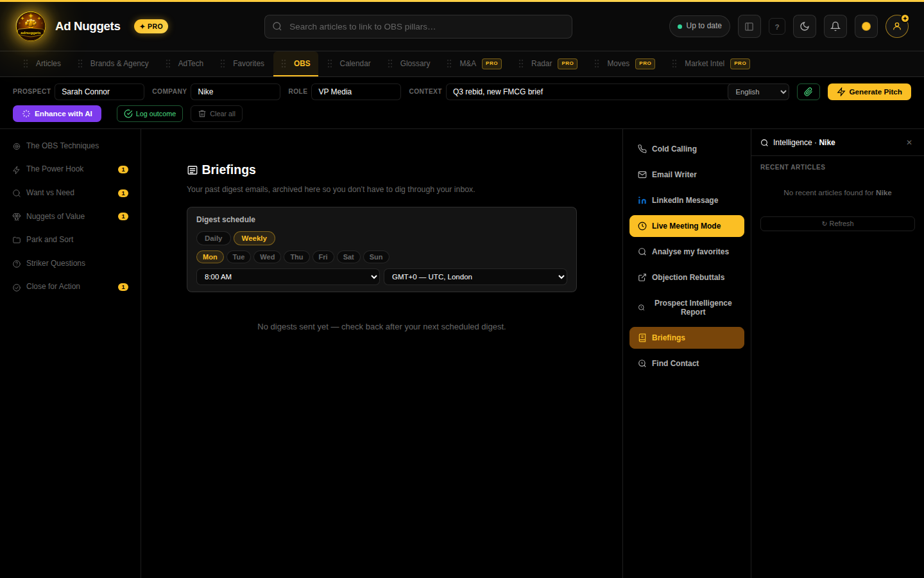Click the gem icon beside Nuggets of Value

pyautogui.click(x=17, y=217)
